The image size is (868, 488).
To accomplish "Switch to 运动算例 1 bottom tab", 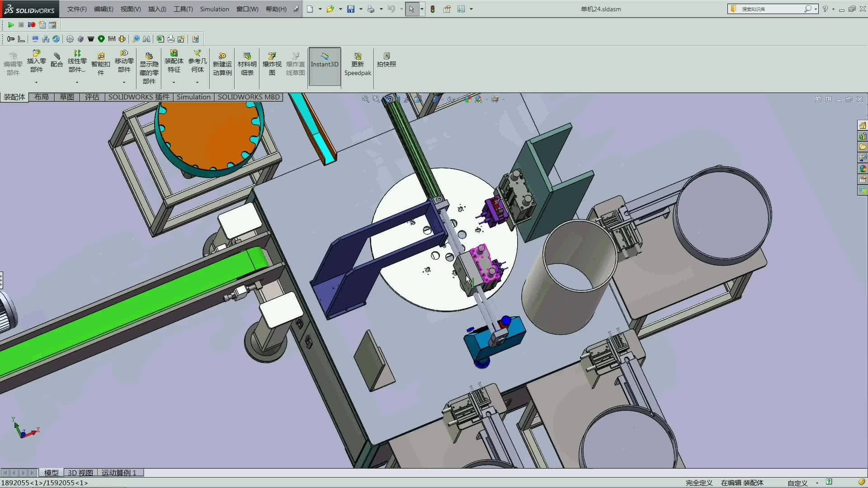I will point(119,473).
